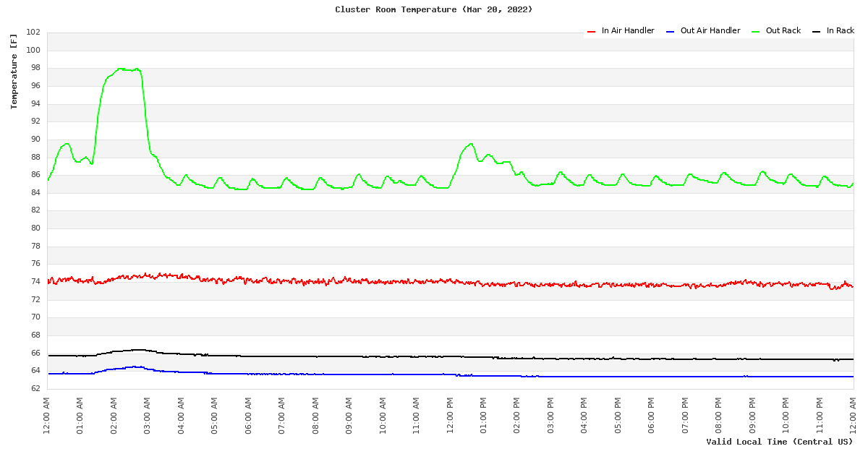Image resolution: width=868 pixels, height=454 pixels.
Task: Click the 80 y-axis value
Action: click(x=35, y=228)
